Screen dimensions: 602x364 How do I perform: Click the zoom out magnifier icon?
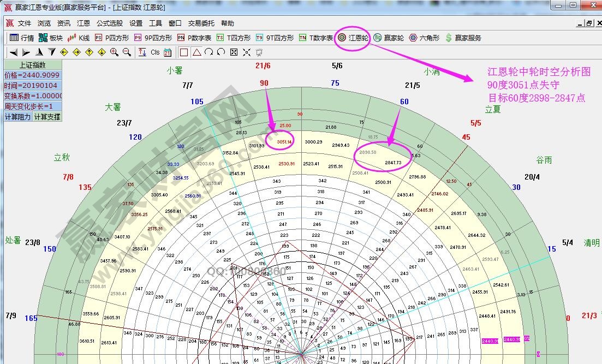pyautogui.click(x=127, y=52)
